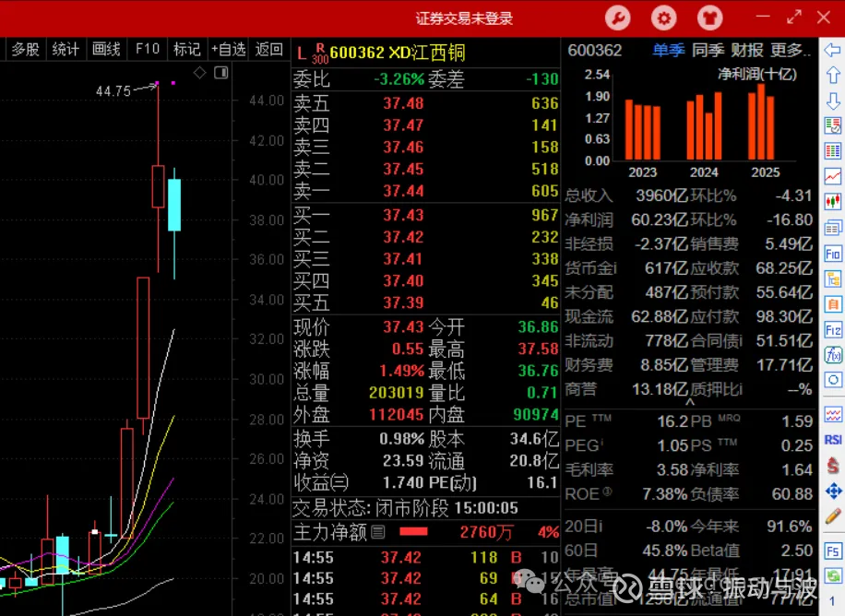The height and width of the screenshot is (616, 845).
Task: Click the PE TTM value 16.2
Action: tap(672, 421)
